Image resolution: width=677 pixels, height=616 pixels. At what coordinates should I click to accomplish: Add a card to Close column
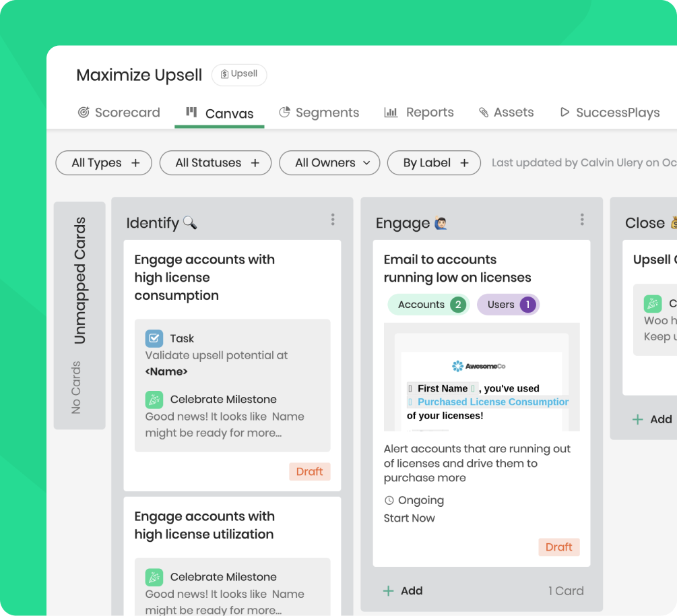coord(652,419)
